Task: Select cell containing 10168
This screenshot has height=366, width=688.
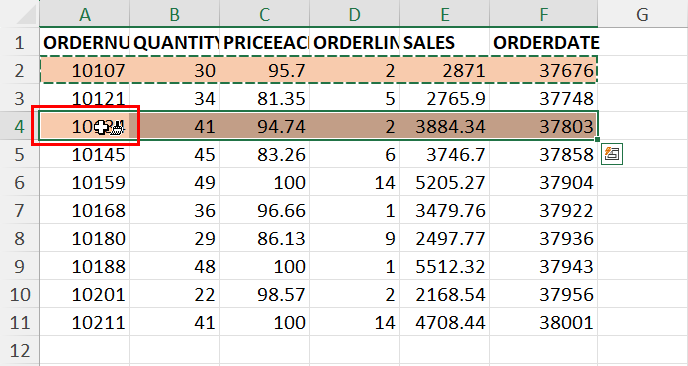Action: 85,211
